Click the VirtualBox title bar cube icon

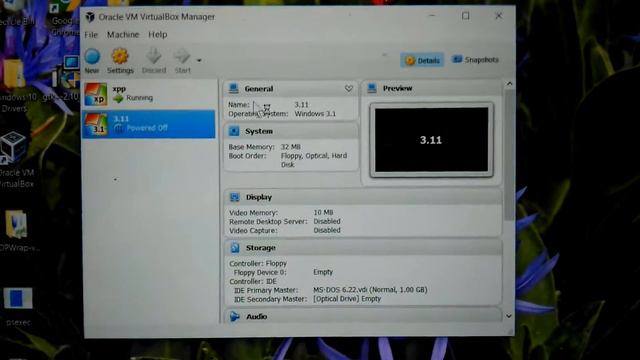pos(90,17)
